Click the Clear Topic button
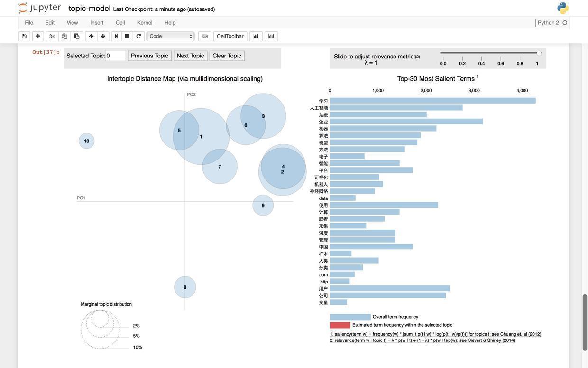This screenshot has height=368, width=588. point(227,56)
